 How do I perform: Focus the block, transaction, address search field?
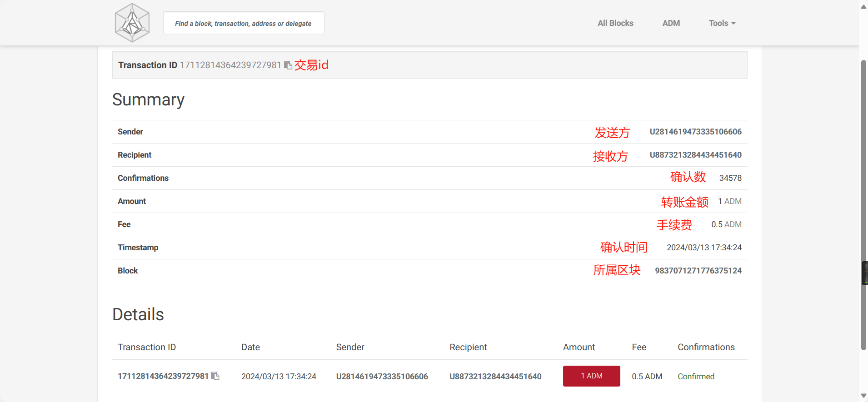[244, 23]
